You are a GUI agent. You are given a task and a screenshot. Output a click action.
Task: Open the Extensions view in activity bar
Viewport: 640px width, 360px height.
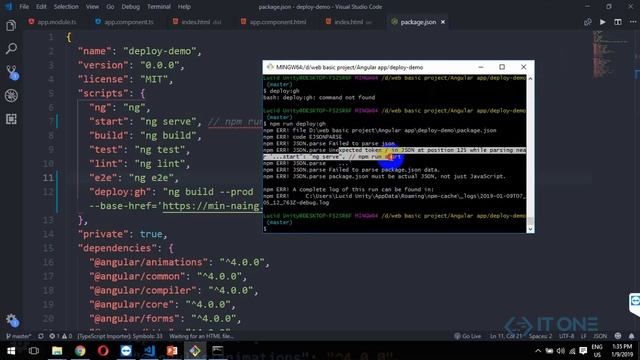(x=11, y=119)
